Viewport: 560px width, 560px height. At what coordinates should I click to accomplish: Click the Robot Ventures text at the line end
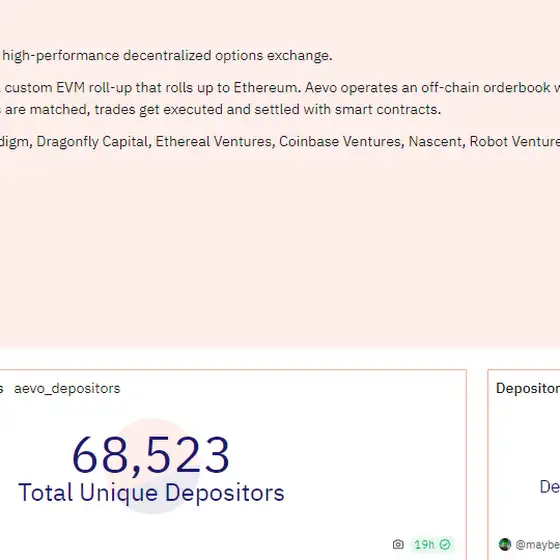point(515,141)
